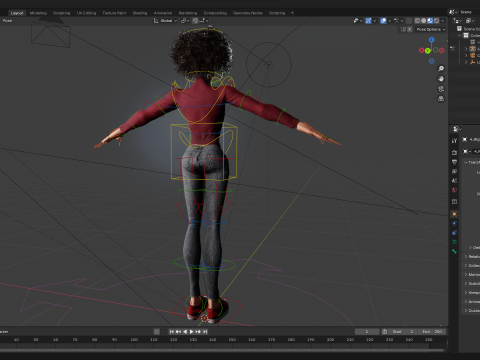Click the zoom viewport magnifier icon
This screenshot has height=360, width=480.
click(441, 69)
